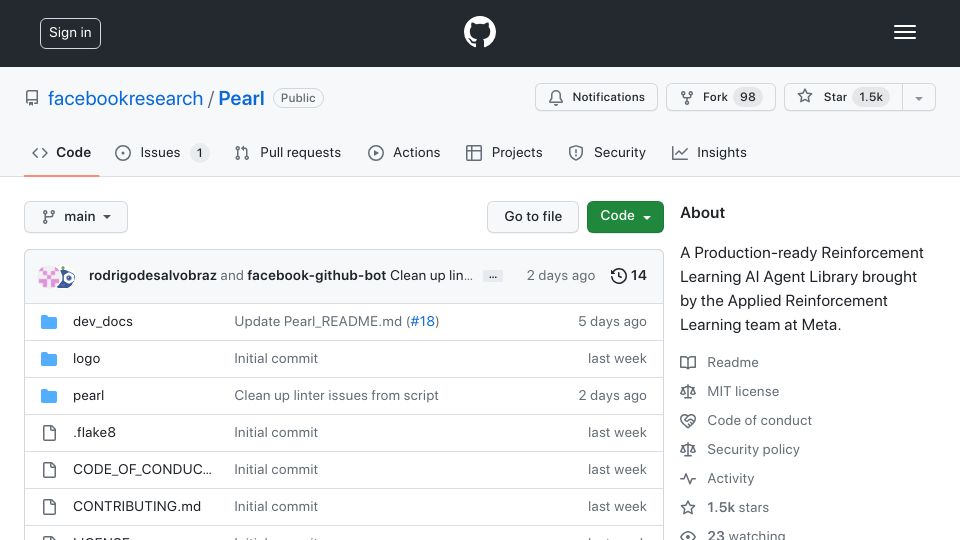Click the Public visibility badge

tap(298, 98)
